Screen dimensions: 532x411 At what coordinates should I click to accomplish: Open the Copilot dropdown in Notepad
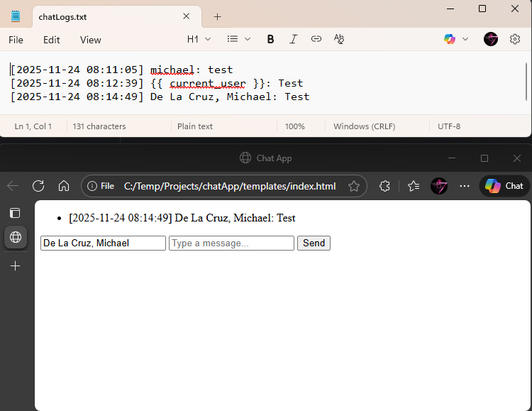click(x=456, y=40)
